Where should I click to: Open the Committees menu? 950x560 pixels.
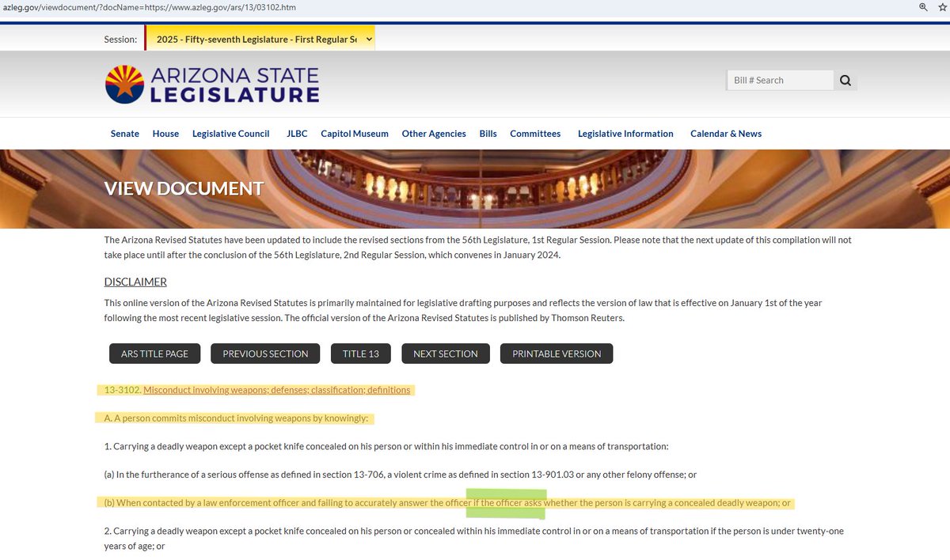(x=535, y=134)
